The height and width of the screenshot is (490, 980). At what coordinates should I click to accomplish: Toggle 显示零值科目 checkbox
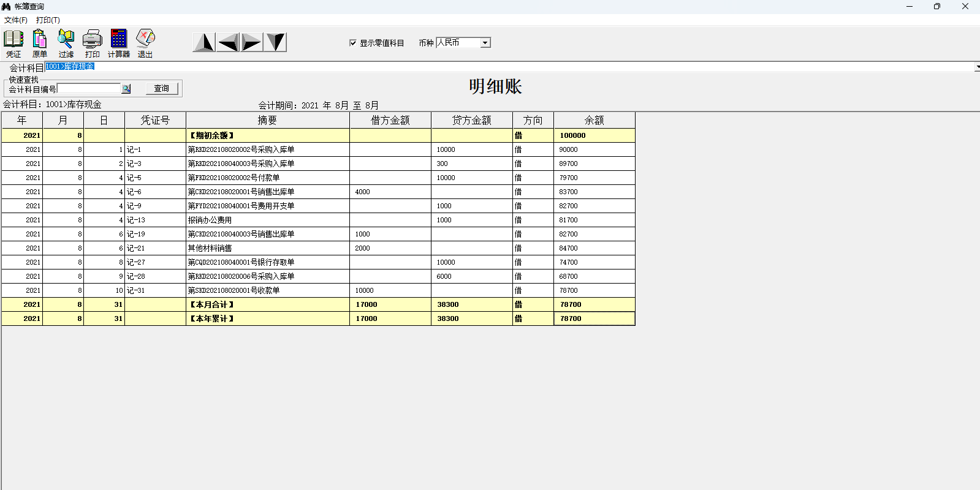353,43
